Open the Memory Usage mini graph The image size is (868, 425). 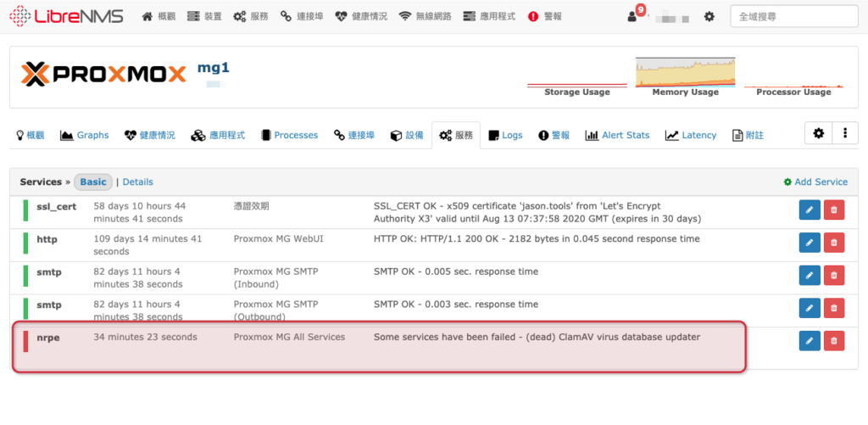click(685, 77)
